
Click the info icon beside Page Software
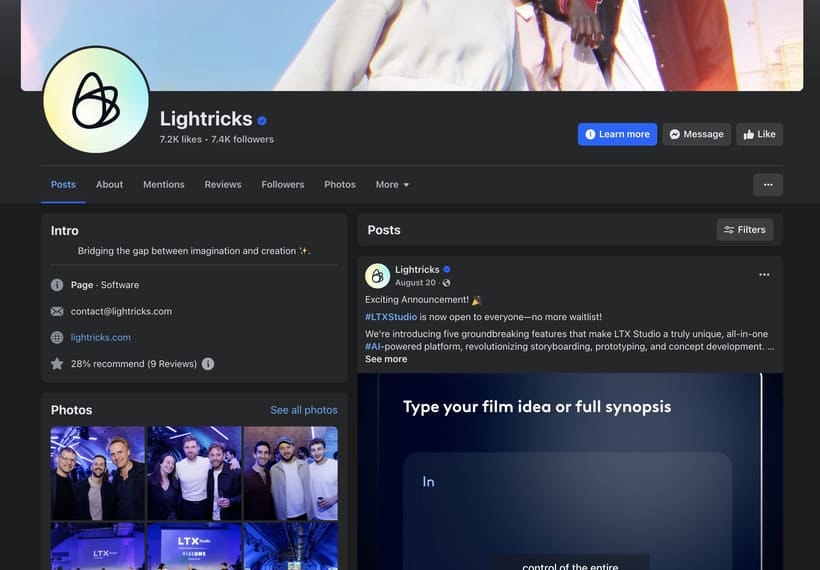click(x=57, y=285)
